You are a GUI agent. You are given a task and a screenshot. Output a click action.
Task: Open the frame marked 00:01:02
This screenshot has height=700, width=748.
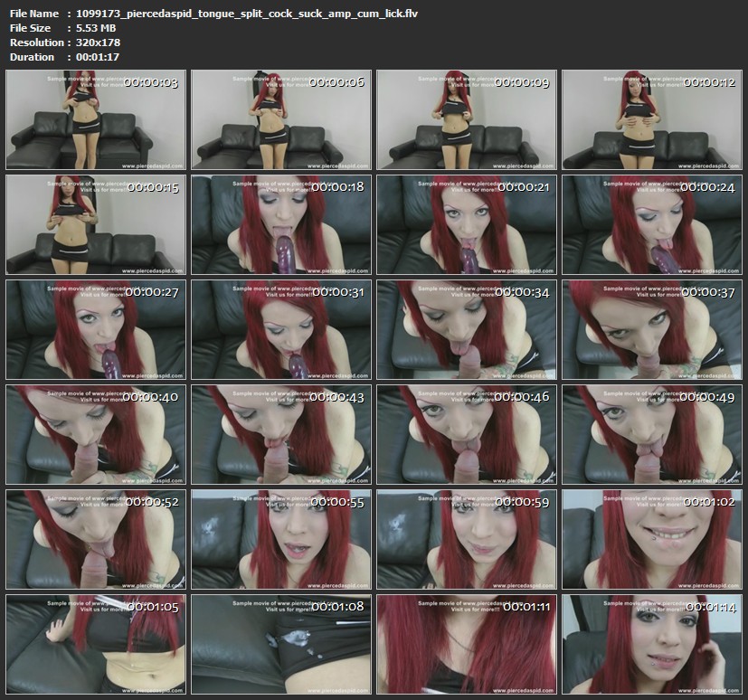[x=651, y=538]
